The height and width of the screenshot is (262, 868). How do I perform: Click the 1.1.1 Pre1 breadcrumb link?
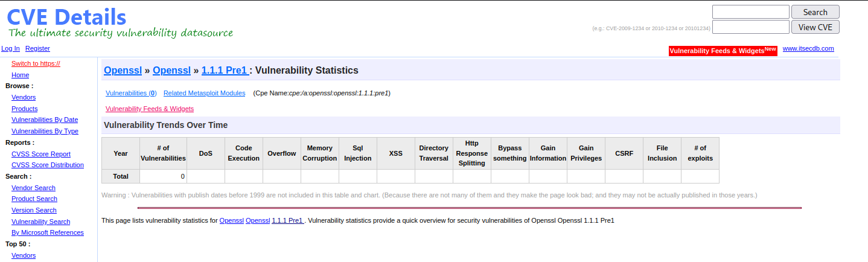click(x=225, y=70)
